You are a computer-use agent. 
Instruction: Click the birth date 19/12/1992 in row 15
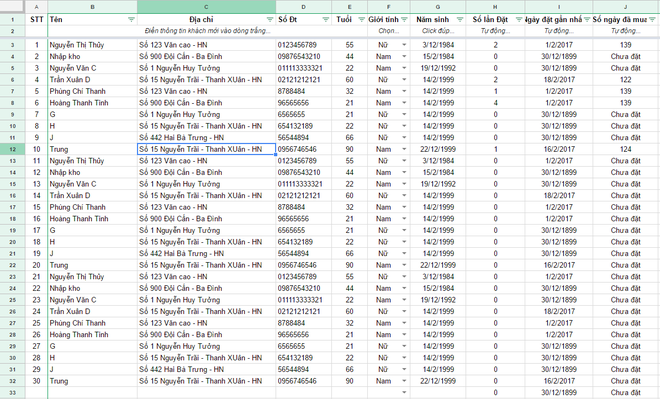(438, 184)
